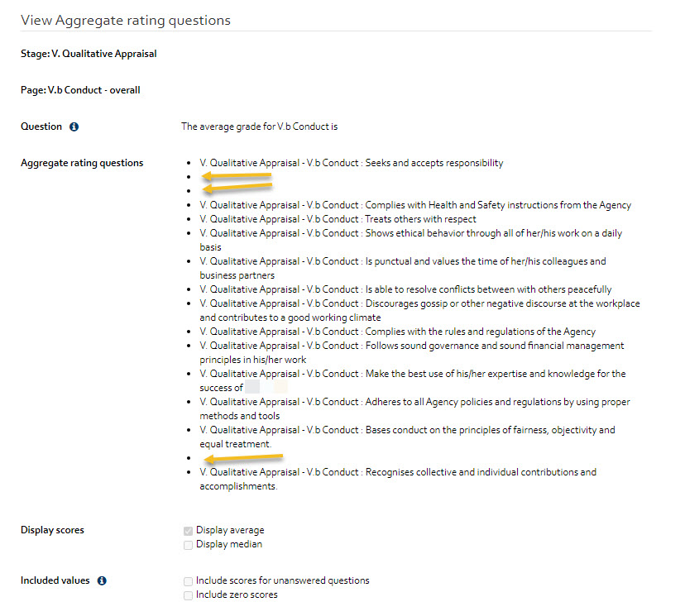Click 'Shows ethical behavior' list entry
The height and width of the screenshot is (616, 685).
[410, 240]
